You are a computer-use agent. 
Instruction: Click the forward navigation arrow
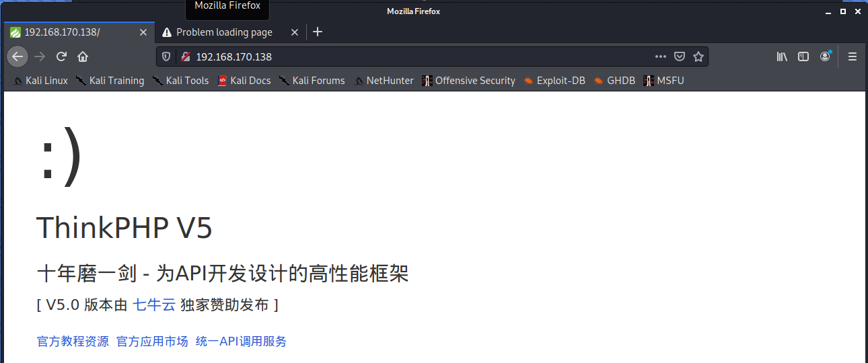[x=40, y=56]
